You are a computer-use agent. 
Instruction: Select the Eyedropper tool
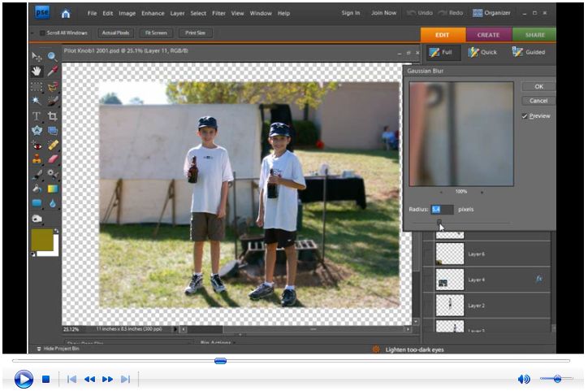[53, 71]
